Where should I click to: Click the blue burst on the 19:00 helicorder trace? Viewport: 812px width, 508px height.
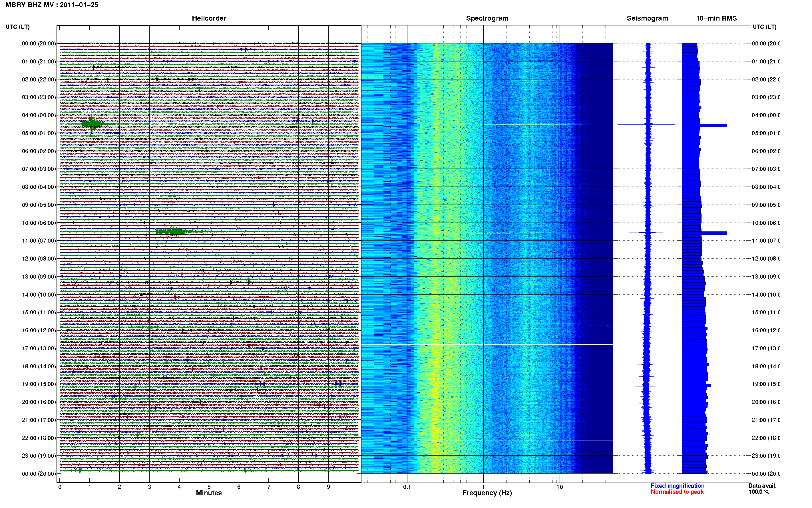(x=339, y=384)
